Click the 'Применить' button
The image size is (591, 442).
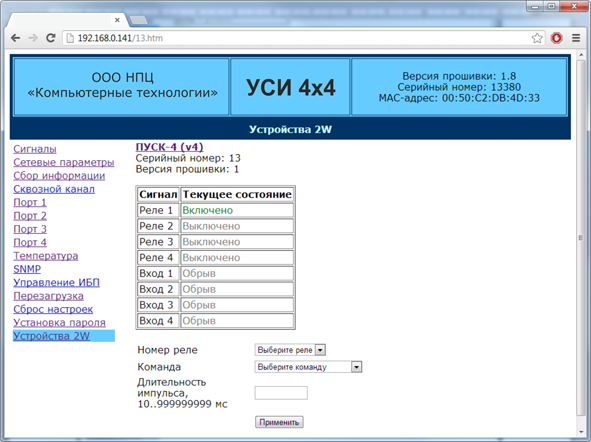point(279,422)
